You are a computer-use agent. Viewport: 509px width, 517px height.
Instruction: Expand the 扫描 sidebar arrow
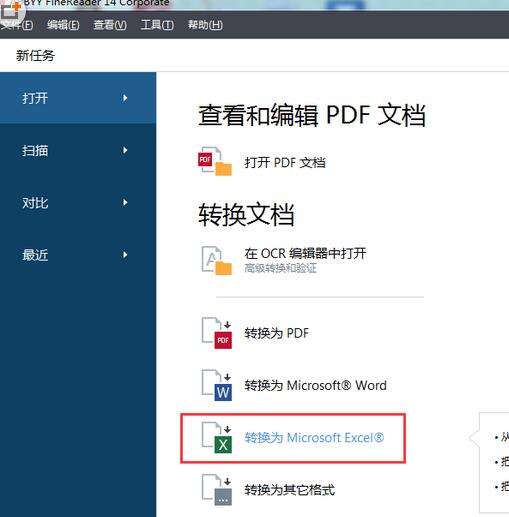(x=125, y=150)
